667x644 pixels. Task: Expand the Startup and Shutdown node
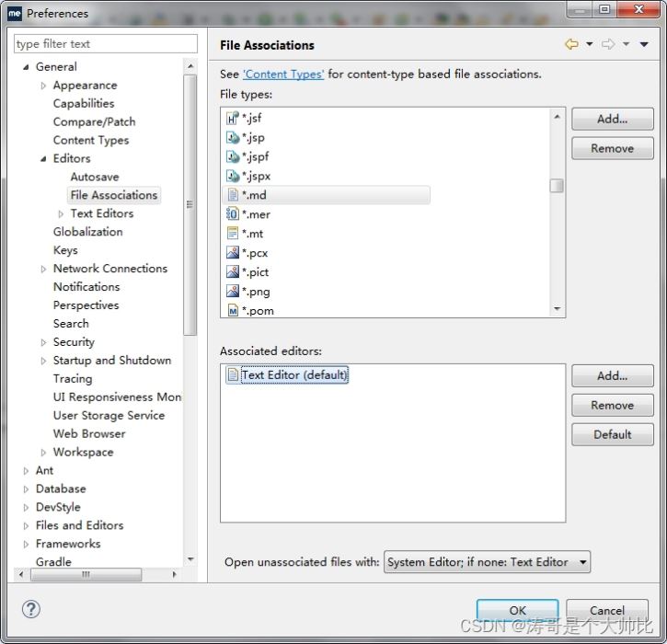(x=43, y=361)
